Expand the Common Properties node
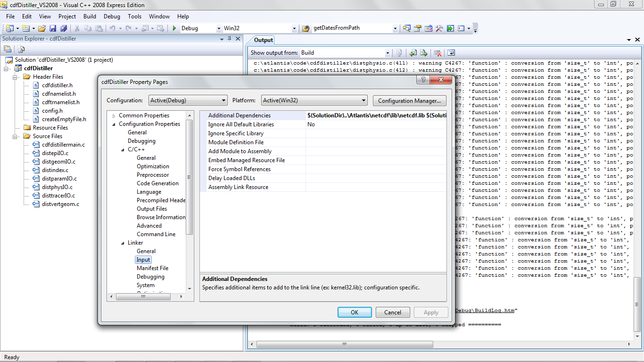644x362 pixels. [x=114, y=115]
